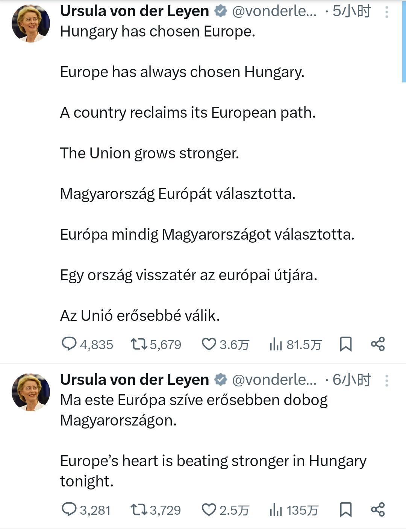Open more options for the 5小时 tweet
The width and height of the screenshot is (406, 532).
386,12
